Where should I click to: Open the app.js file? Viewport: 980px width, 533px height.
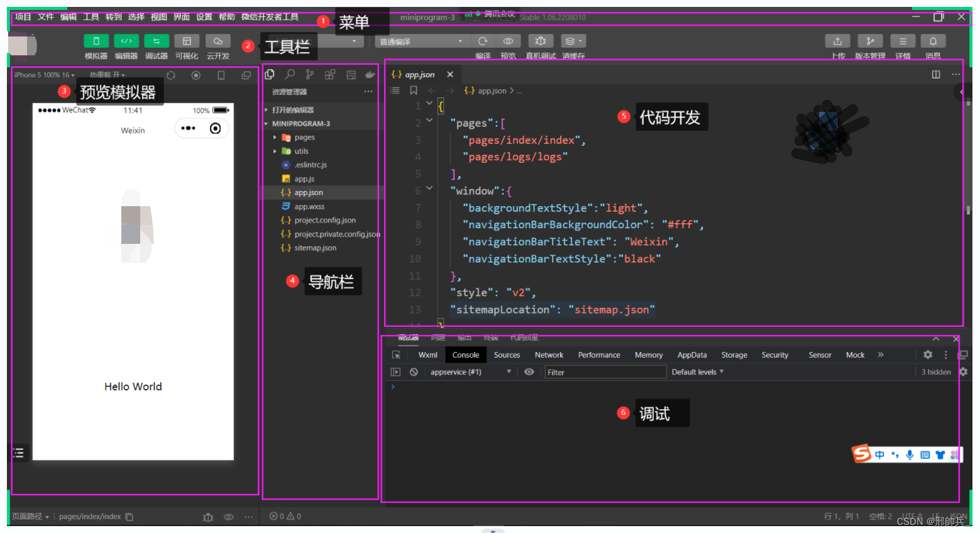point(305,179)
